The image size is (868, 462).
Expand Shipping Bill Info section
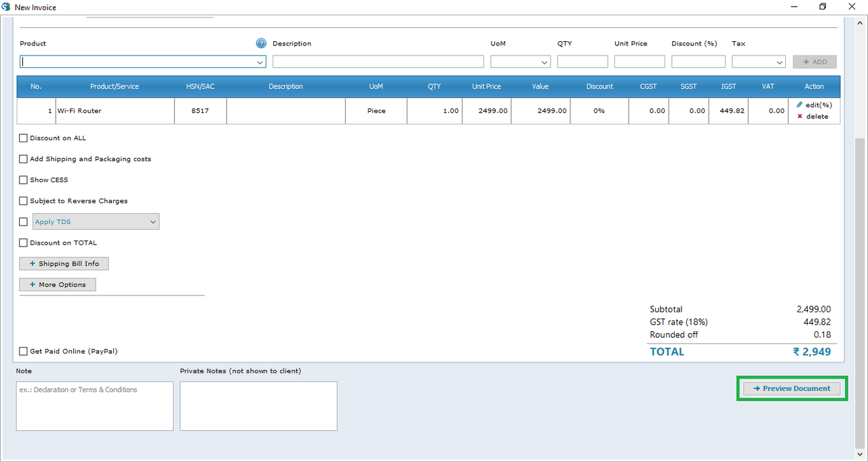tap(64, 264)
